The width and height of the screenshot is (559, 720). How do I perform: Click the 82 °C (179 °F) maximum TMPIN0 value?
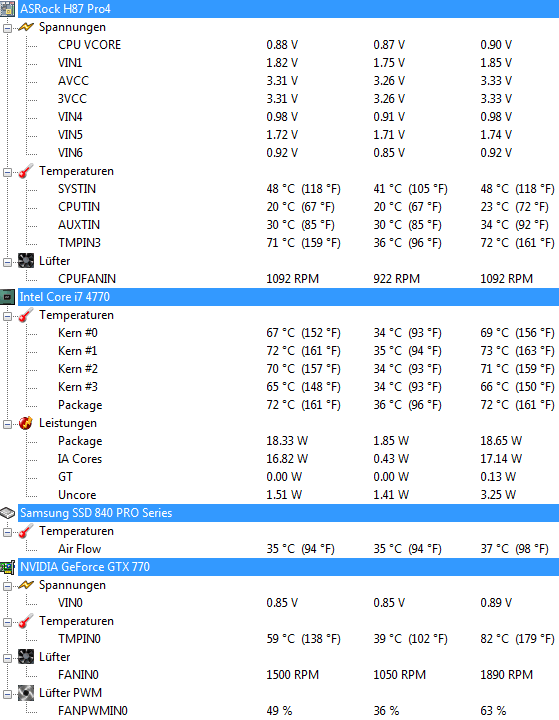517,639
